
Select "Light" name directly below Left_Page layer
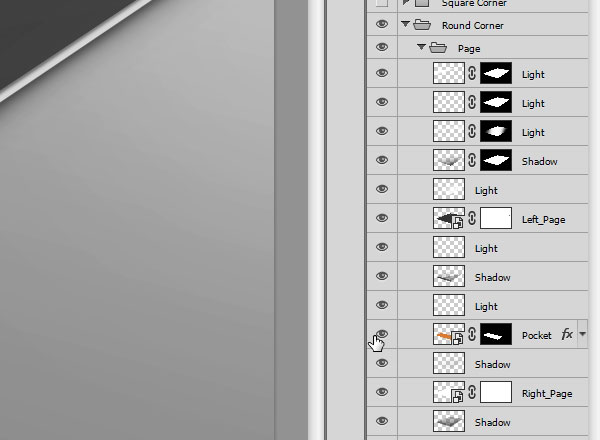click(x=486, y=249)
